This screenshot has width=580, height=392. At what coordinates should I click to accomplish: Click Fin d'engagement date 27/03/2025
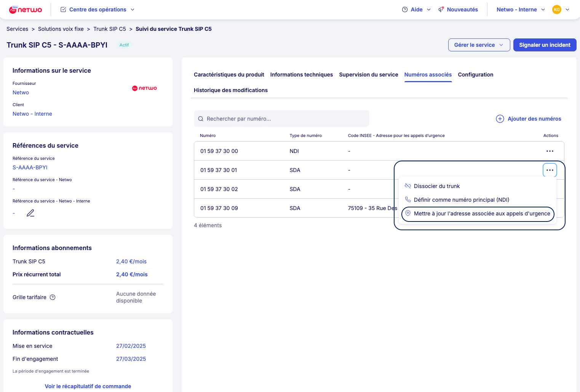[x=131, y=359]
